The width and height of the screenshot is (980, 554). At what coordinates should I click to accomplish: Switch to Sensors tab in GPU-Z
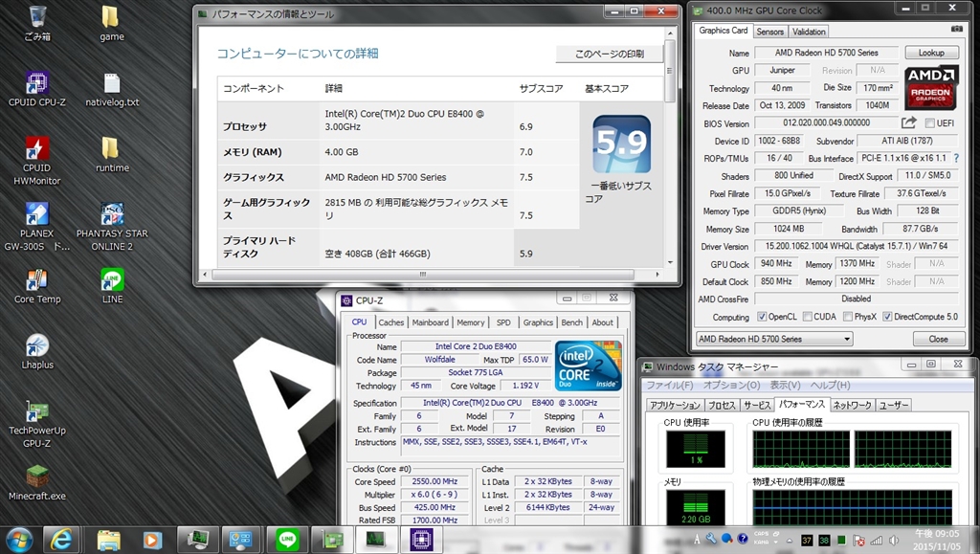click(x=770, y=32)
